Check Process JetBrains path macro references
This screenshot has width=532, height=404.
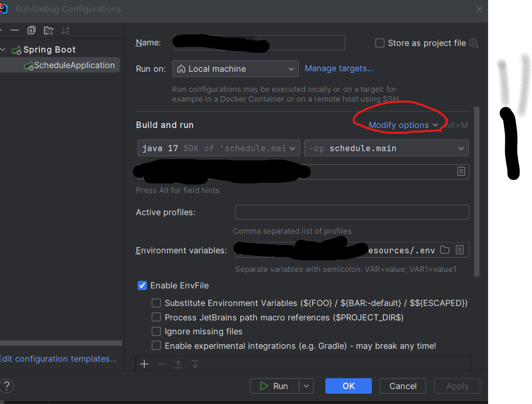click(156, 317)
